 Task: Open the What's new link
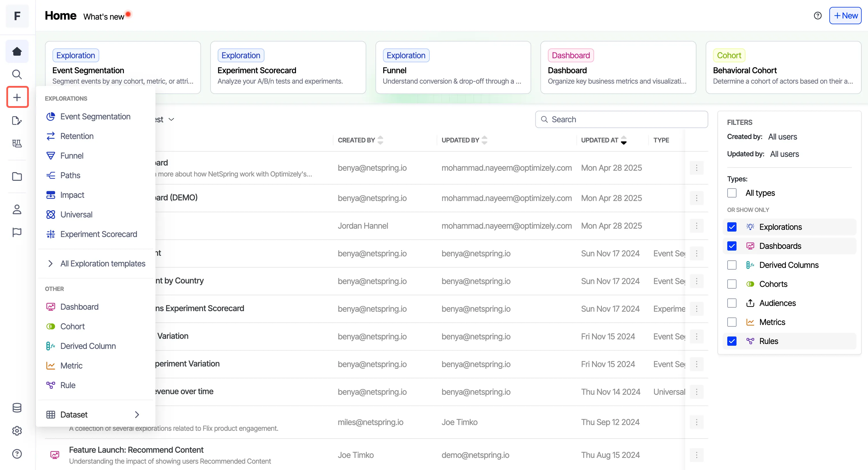pyautogui.click(x=104, y=16)
